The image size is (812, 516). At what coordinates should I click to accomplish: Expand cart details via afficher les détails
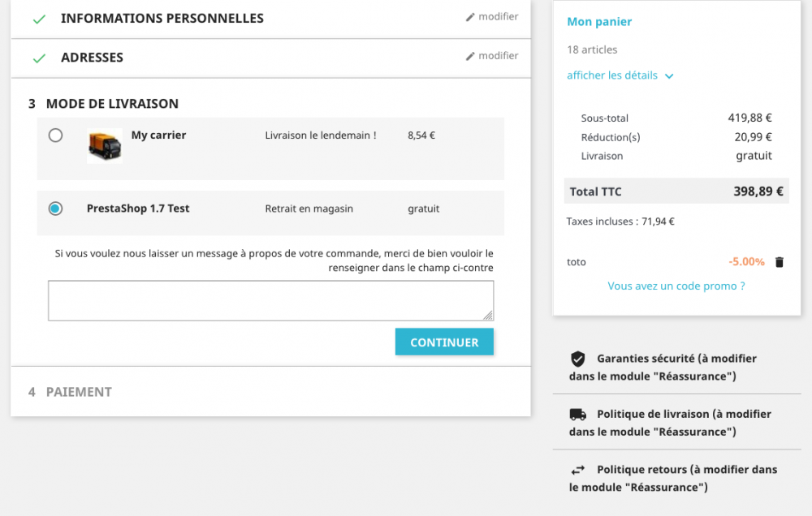(x=612, y=75)
